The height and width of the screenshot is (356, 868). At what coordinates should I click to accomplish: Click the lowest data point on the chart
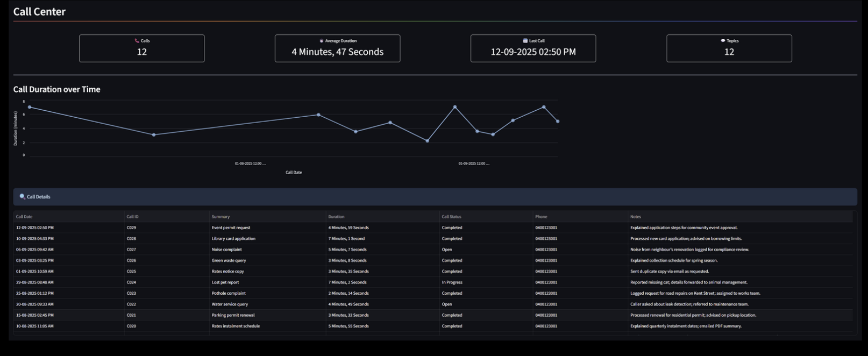428,141
